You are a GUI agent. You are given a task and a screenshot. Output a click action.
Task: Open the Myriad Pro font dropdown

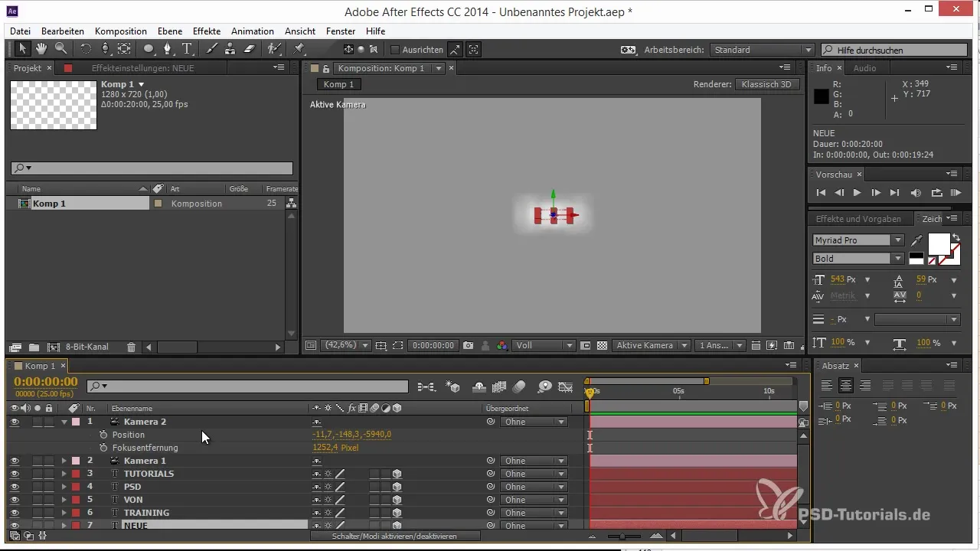point(858,240)
